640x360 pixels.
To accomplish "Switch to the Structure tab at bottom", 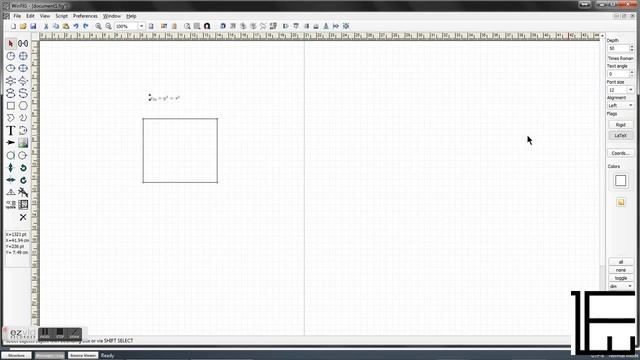I will pyautogui.click(x=16, y=356).
